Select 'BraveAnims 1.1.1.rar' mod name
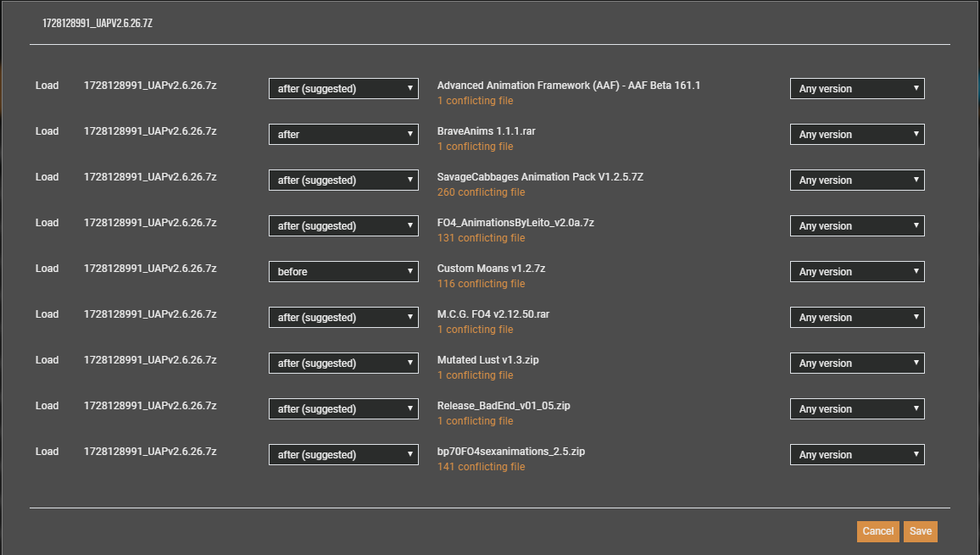Viewport: 980px width, 555px height. pos(486,131)
